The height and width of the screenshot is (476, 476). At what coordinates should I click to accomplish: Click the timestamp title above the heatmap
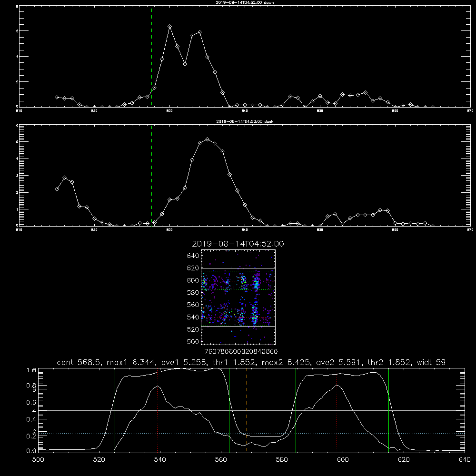point(238,244)
